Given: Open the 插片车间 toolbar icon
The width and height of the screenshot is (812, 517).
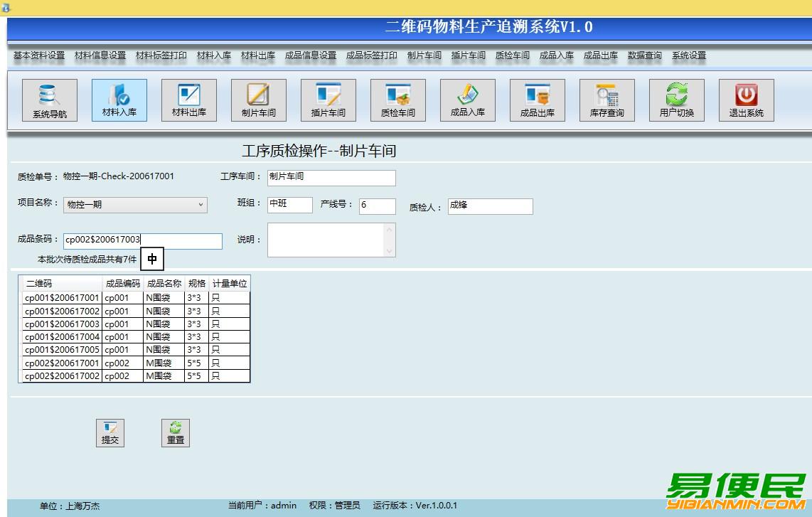Looking at the screenshot, I should pos(328,100).
